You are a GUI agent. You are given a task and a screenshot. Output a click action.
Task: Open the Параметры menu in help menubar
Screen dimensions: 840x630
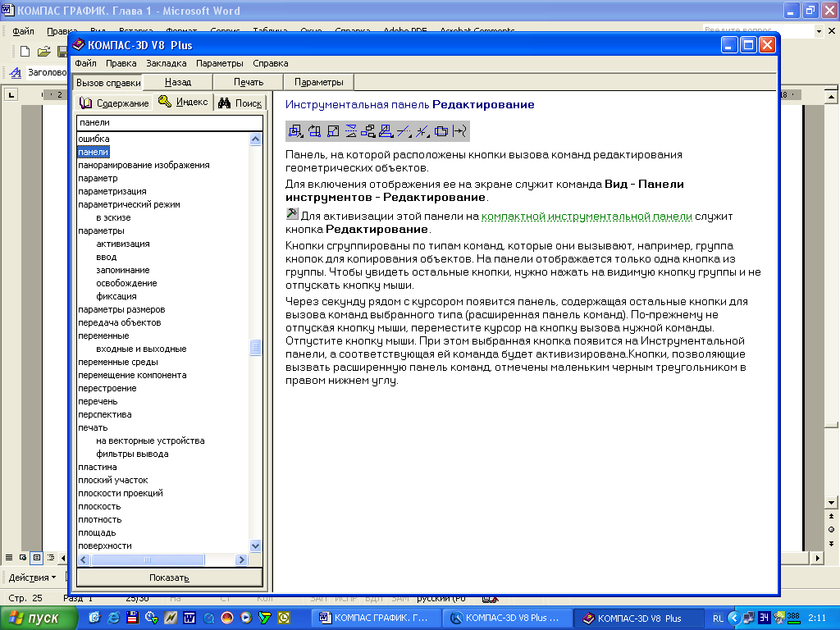(x=220, y=63)
